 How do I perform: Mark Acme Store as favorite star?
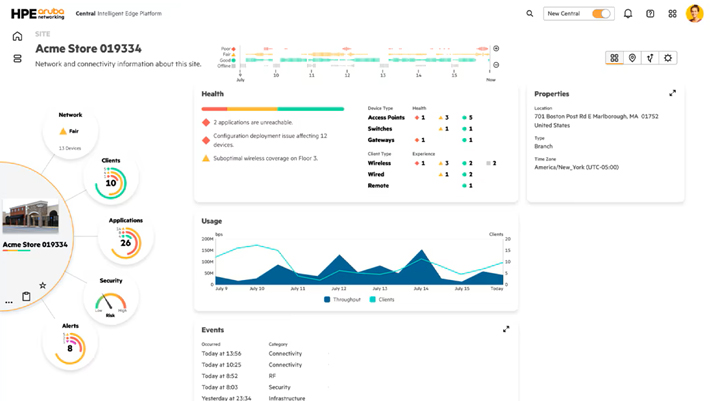tap(43, 285)
